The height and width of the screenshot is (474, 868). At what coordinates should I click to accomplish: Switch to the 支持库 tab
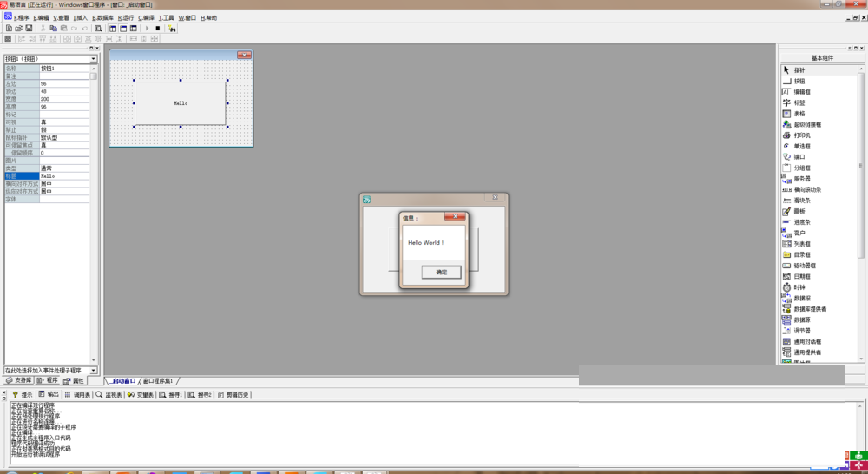click(x=19, y=380)
